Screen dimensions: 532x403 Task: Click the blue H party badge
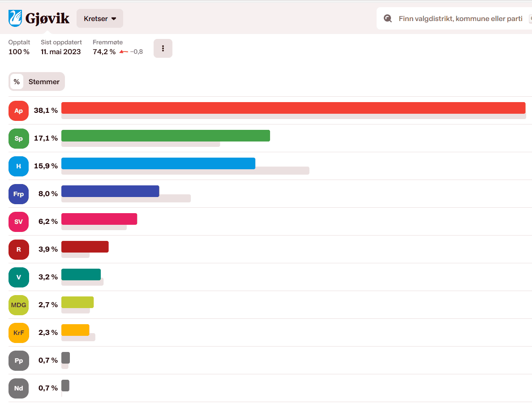tap(18, 166)
